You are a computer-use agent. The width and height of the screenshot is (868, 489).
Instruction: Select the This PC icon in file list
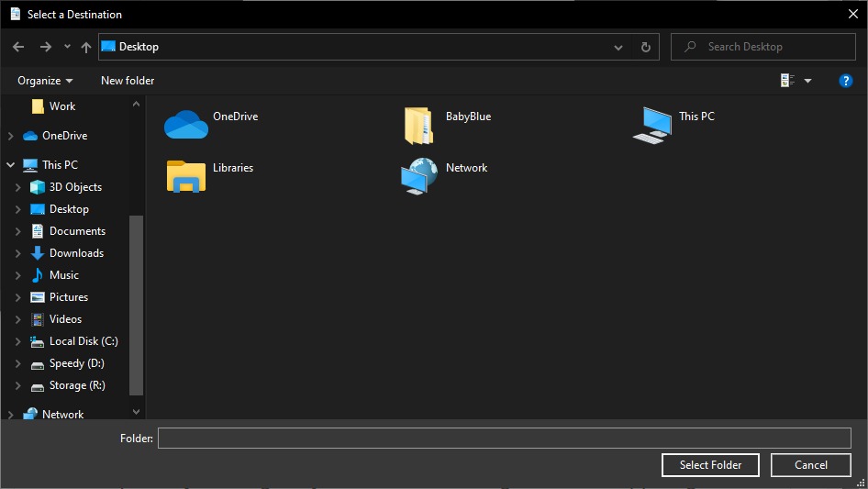(652, 125)
